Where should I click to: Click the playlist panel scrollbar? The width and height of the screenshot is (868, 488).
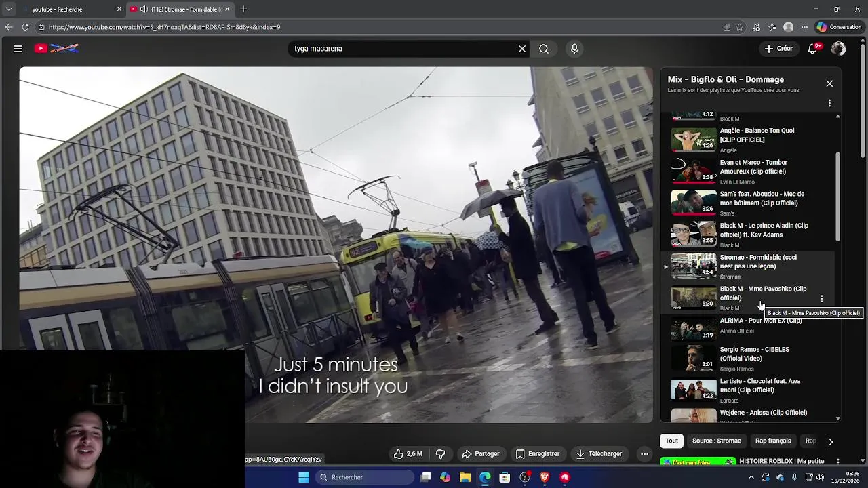[x=838, y=197]
